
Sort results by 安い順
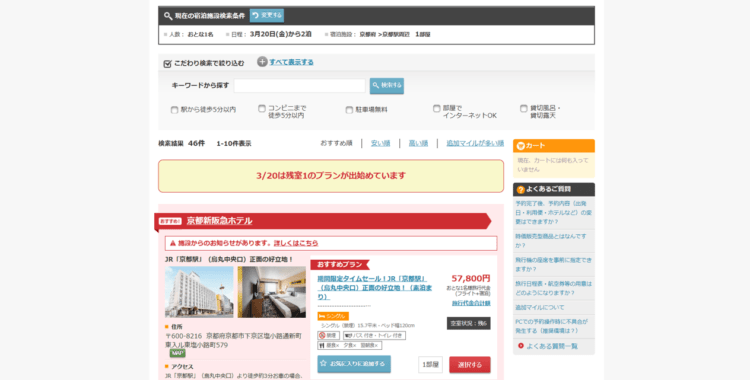pos(381,143)
